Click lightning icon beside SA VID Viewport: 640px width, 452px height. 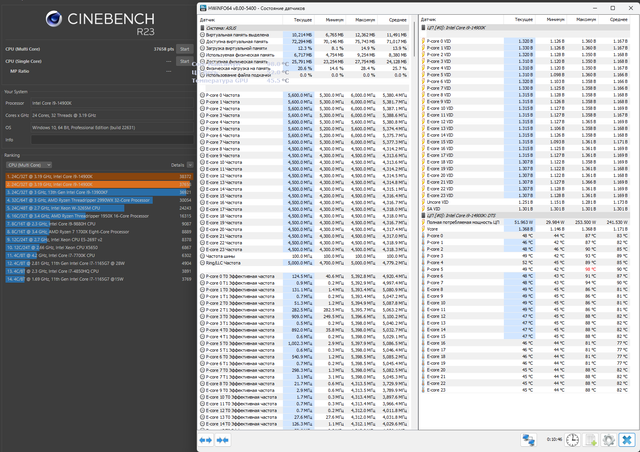coord(424,209)
